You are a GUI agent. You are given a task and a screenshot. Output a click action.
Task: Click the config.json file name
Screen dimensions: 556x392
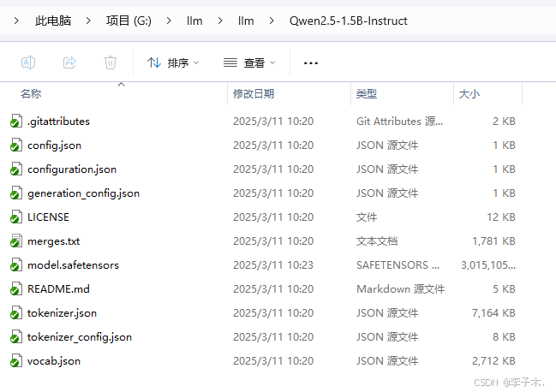tap(54, 146)
